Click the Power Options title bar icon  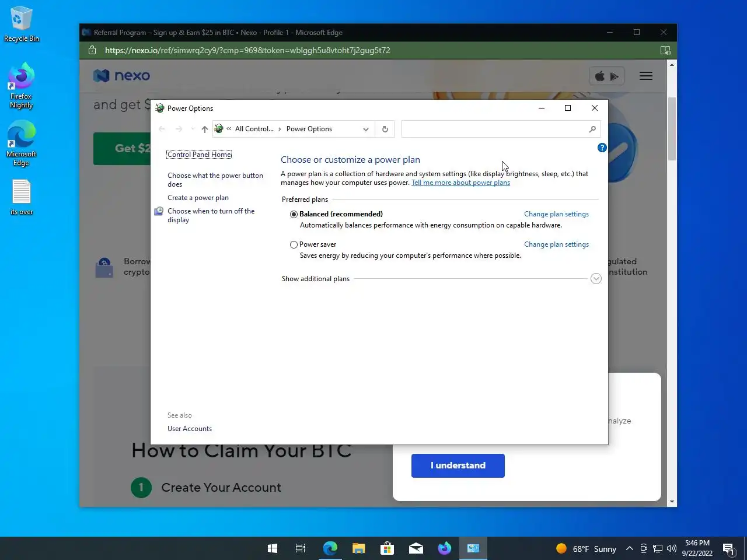(160, 108)
